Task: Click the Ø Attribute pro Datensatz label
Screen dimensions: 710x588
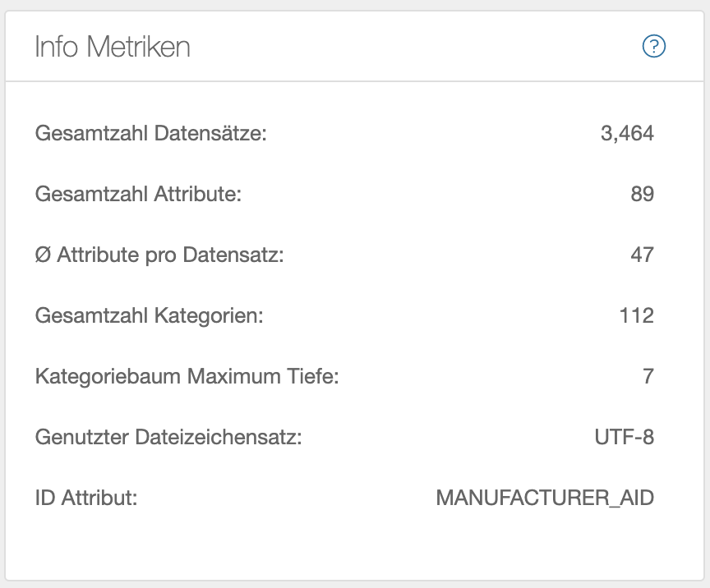Action: pyautogui.click(x=159, y=255)
